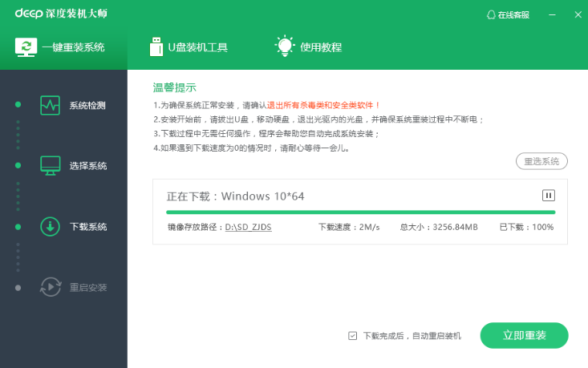Click the 重启安装 restart icon
The width and height of the screenshot is (588, 368).
pos(51,287)
